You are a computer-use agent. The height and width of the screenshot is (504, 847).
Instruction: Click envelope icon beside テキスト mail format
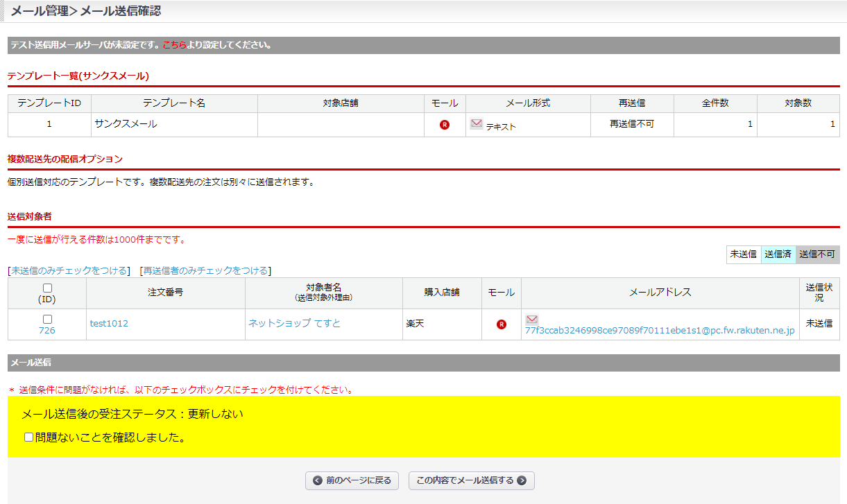point(477,124)
